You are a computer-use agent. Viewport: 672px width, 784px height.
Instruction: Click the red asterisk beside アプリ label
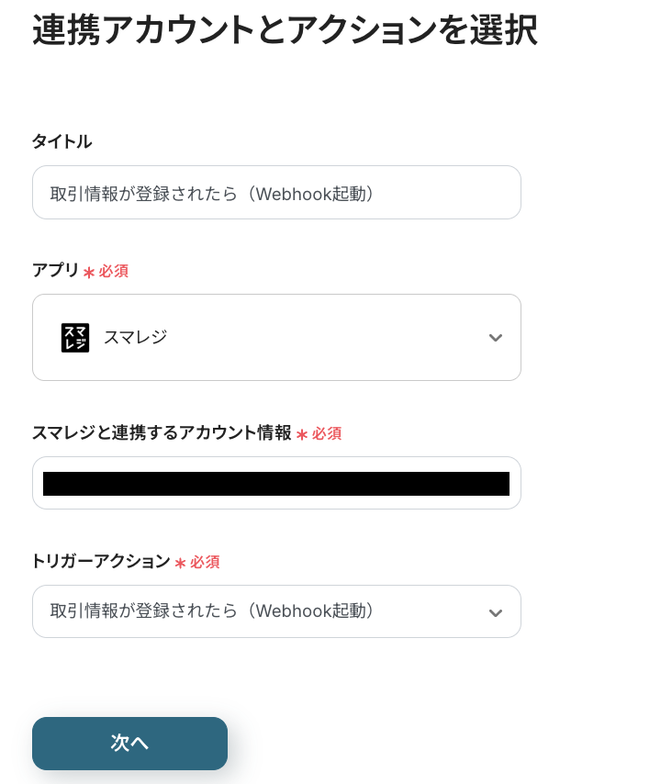click(89, 273)
